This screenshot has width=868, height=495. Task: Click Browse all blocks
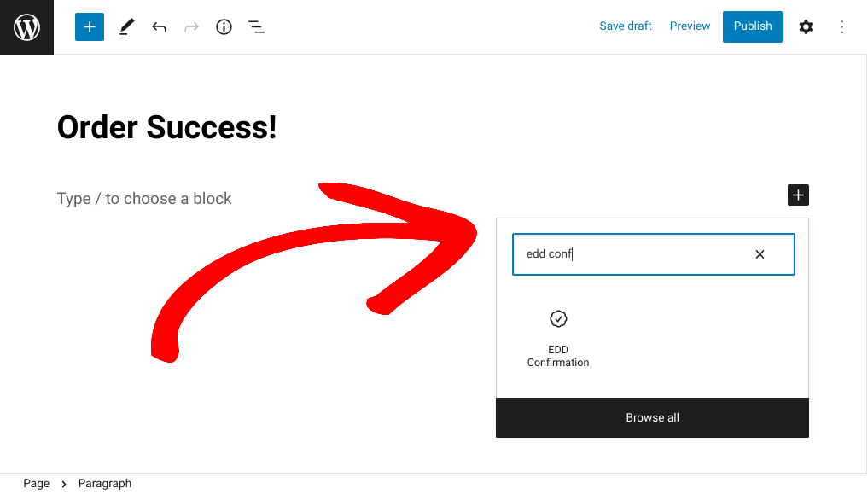[652, 417]
